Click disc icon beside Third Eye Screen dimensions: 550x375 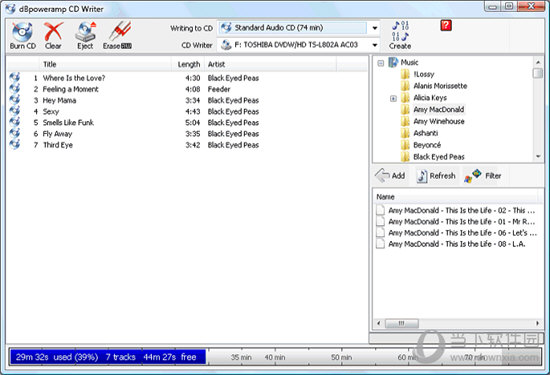15,145
